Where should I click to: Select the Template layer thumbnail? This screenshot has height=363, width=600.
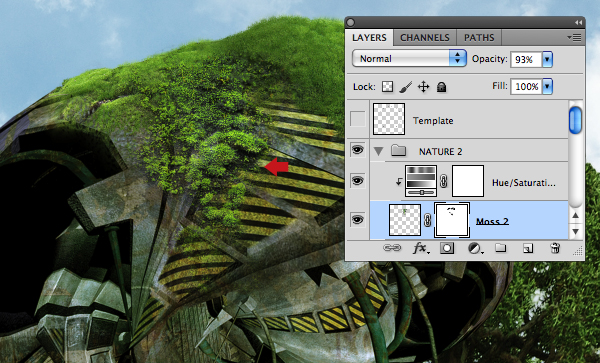(x=389, y=119)
